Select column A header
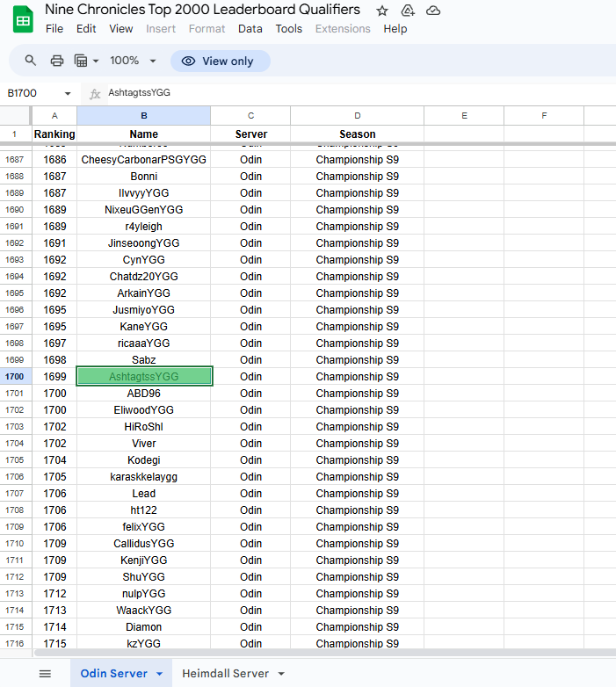The height and width of the screenshot is (687, 616). (x=54, y=116)
